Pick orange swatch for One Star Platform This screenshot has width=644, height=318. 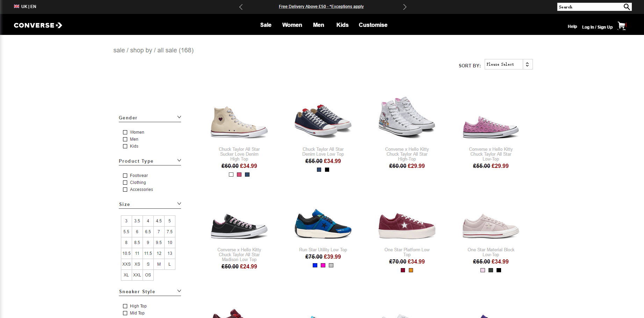[x=411, y=270]
